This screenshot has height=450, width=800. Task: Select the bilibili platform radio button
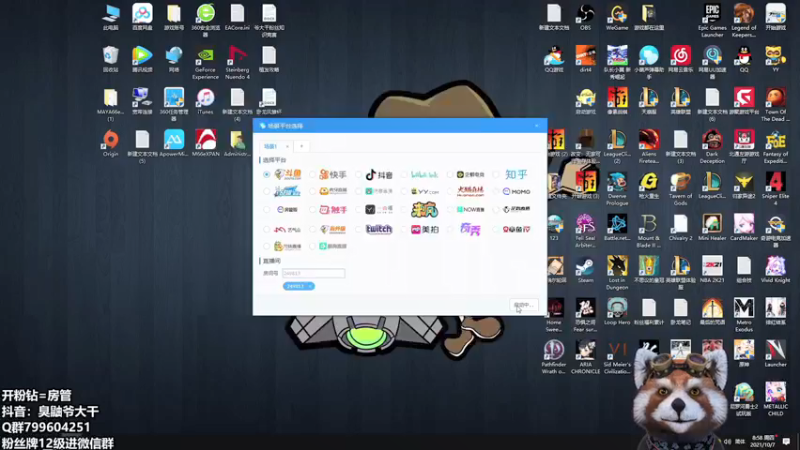point(404,174)
